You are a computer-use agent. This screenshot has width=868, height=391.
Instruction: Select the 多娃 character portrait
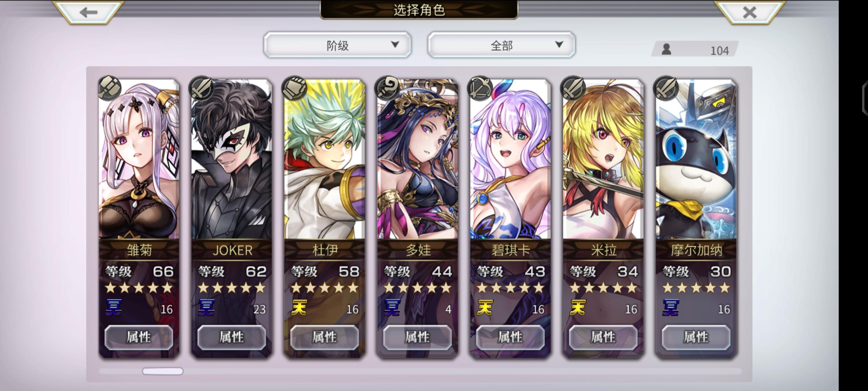click(417, 159)
